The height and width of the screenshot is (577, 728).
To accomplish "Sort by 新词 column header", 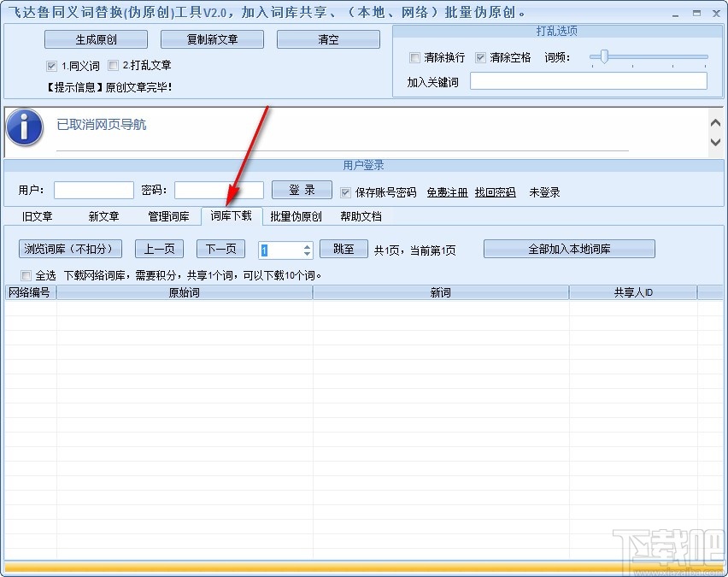I will tap(441, 292).
